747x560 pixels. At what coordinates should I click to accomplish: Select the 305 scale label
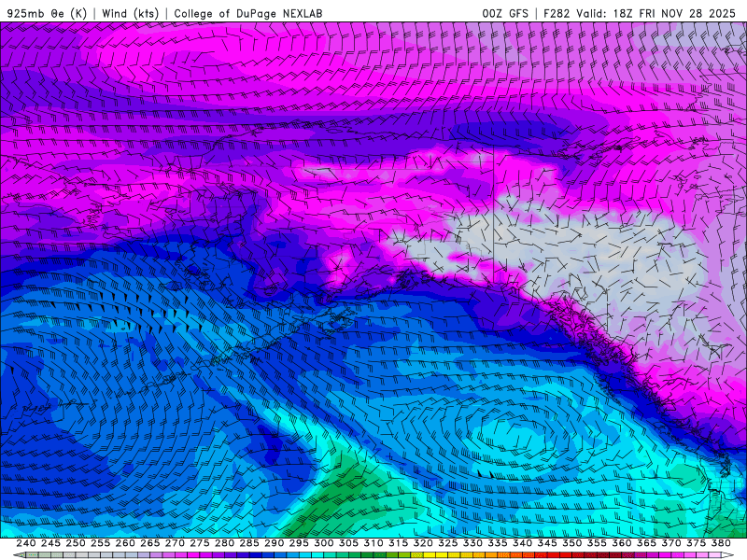(x=348, y=543)
